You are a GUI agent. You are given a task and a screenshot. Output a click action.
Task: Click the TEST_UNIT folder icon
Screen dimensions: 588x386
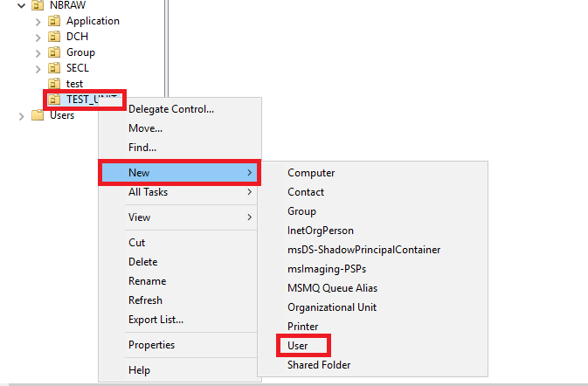coord(54,100)
